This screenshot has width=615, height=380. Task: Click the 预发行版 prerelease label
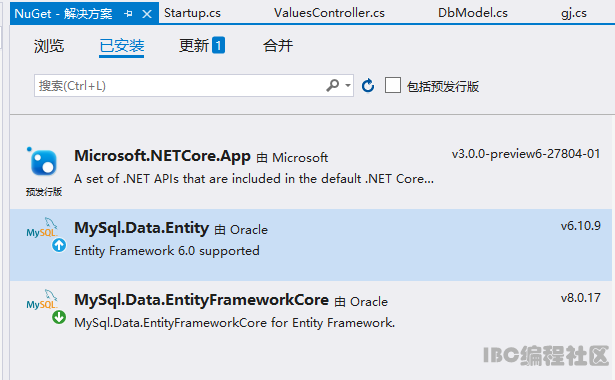(44, 192)
